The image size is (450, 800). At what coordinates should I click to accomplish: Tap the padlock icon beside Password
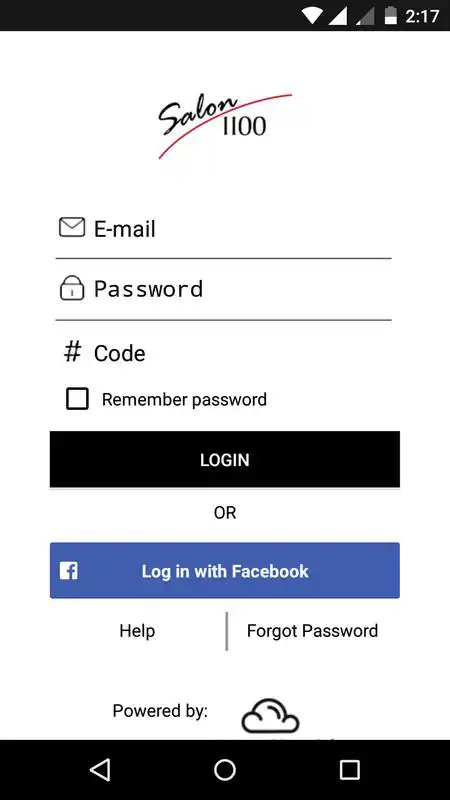[72, 288]
